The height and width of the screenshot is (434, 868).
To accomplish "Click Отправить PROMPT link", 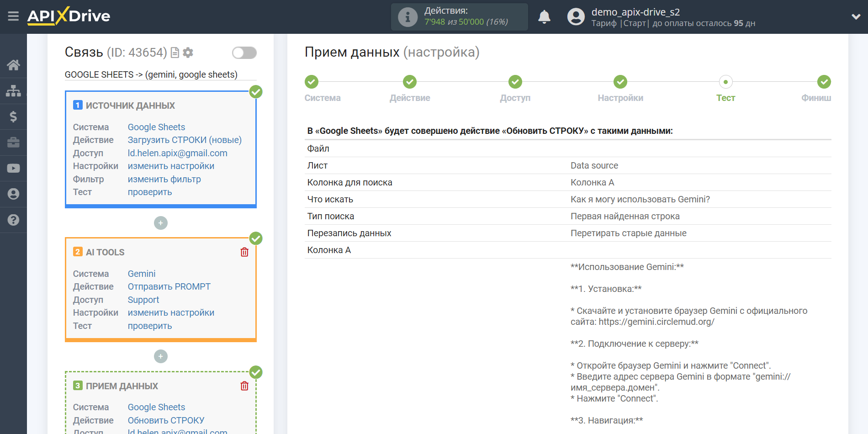I will (169, 286).
